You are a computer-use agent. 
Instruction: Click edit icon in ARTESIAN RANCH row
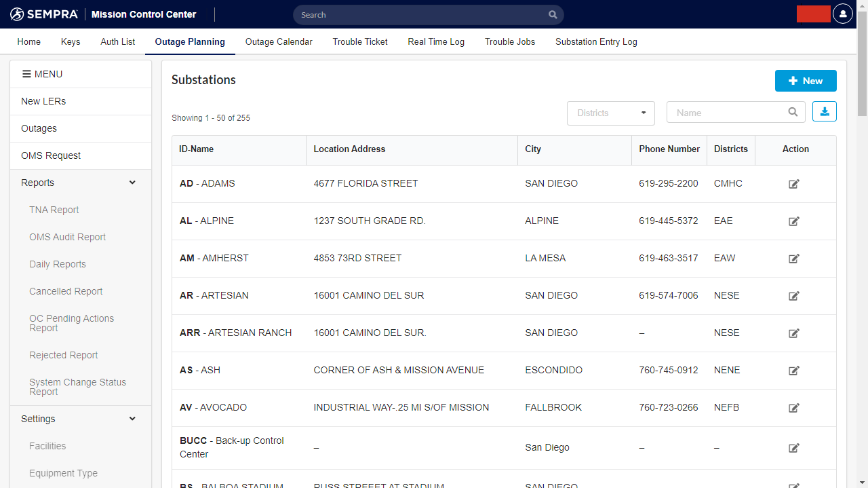click(x=793, y=333)
